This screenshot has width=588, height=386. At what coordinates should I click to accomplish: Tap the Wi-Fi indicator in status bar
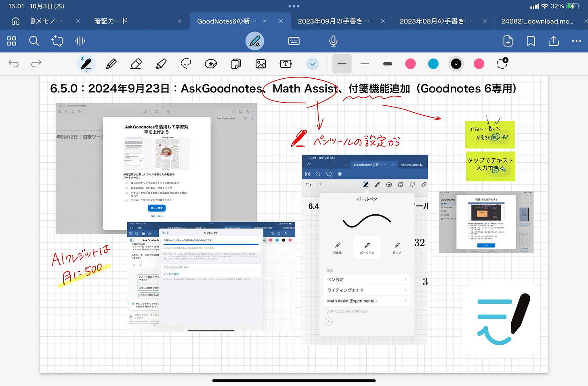click(545, 6)
